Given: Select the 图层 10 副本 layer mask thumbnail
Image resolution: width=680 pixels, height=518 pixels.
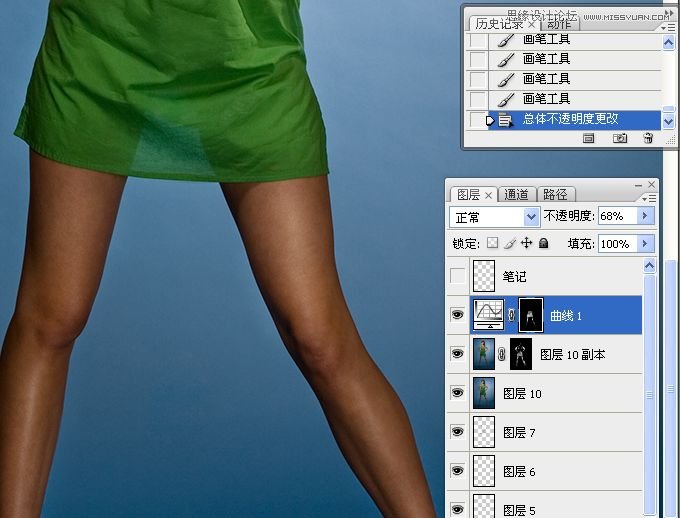Looking at the screenshot, I should point(521,354).
